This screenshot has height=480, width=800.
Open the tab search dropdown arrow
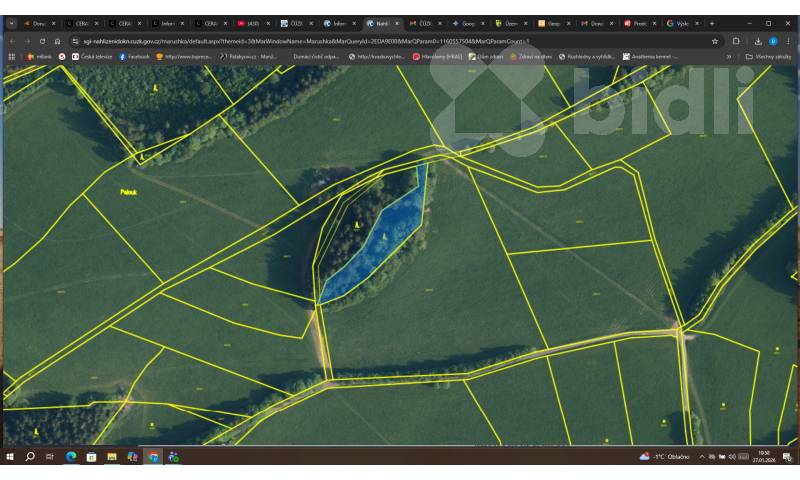[x=12, y=23]
